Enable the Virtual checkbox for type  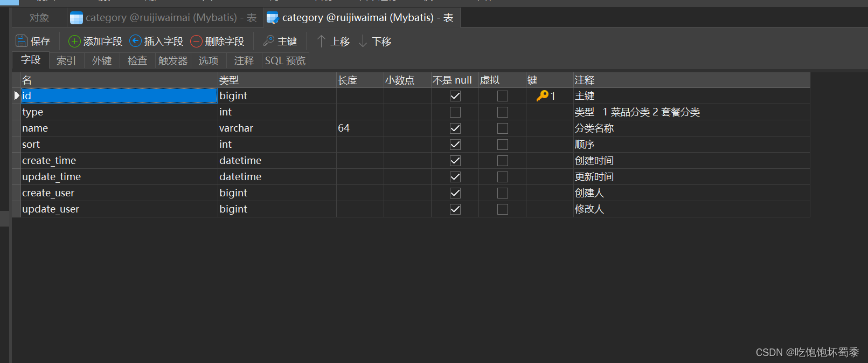click(503, 112)
